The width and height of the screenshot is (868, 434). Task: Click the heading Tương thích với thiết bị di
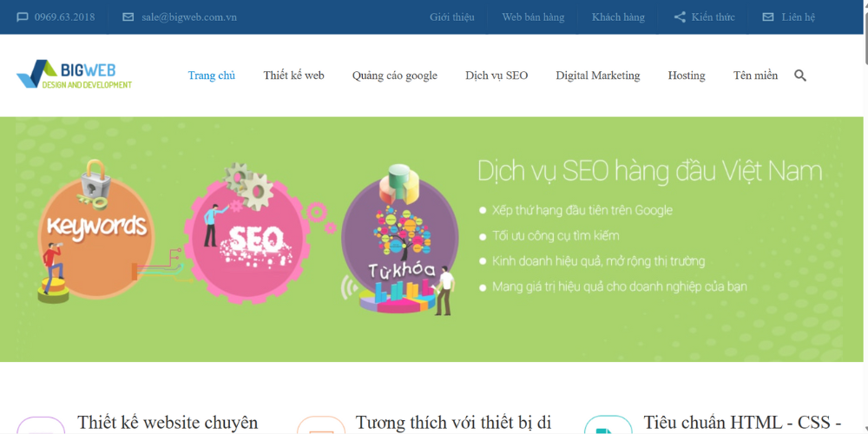tap(453, 423)
